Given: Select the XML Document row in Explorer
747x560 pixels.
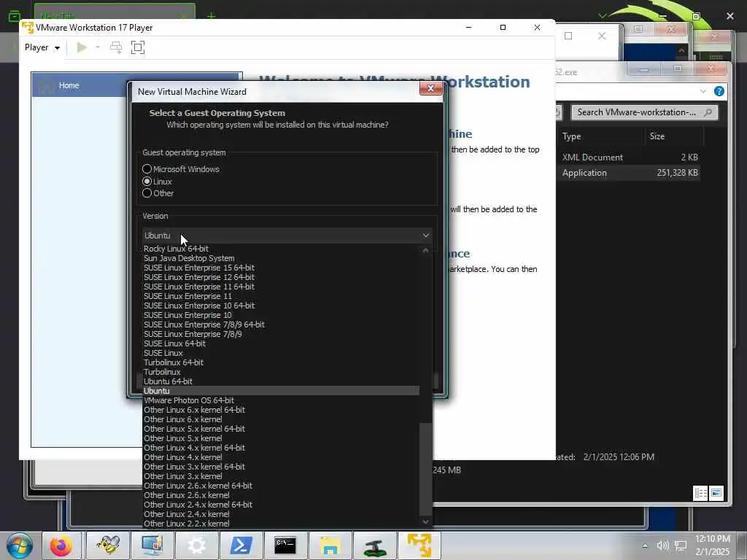Looking at the screenshot, I should pyautogui.click(x=629, y=157).
